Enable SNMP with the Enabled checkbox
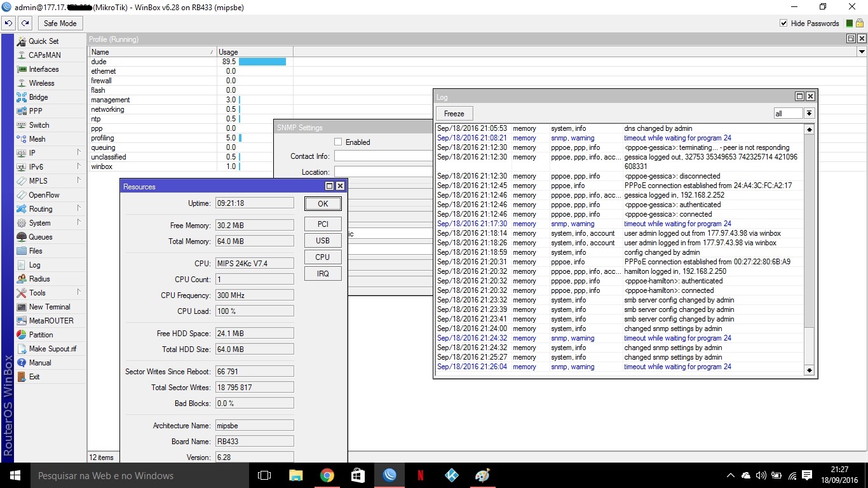The image size is (868, 488). tap(338, 142)
